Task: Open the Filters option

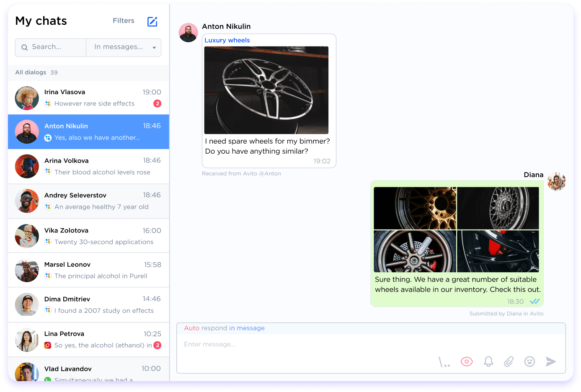Action: [x=124, y=21]
